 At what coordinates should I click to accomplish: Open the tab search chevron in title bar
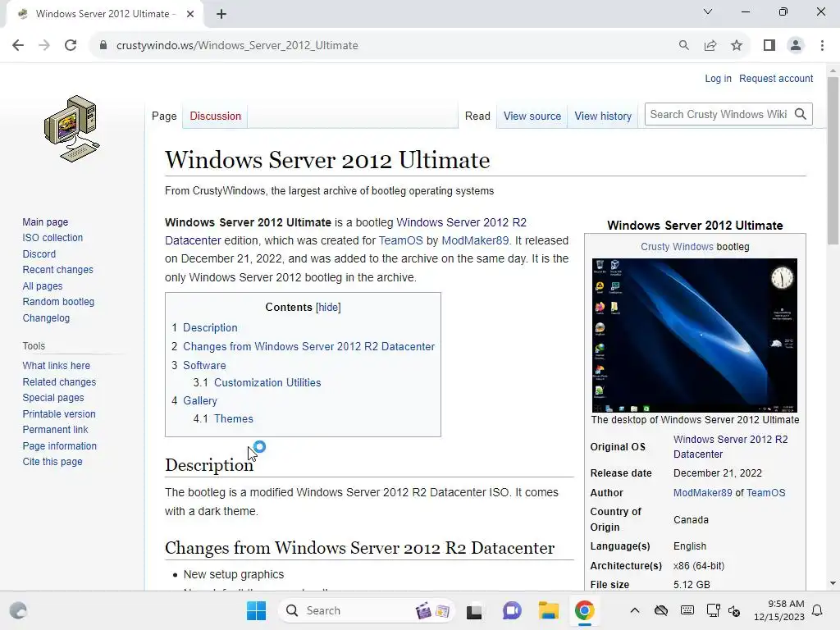click(x=708, y=11)
